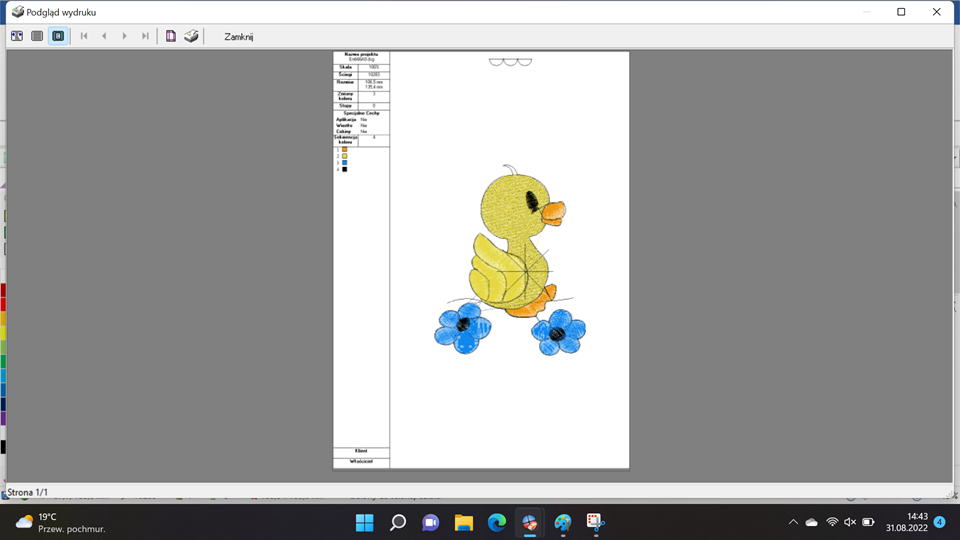Open the Windows Start menu

[364, 522]
